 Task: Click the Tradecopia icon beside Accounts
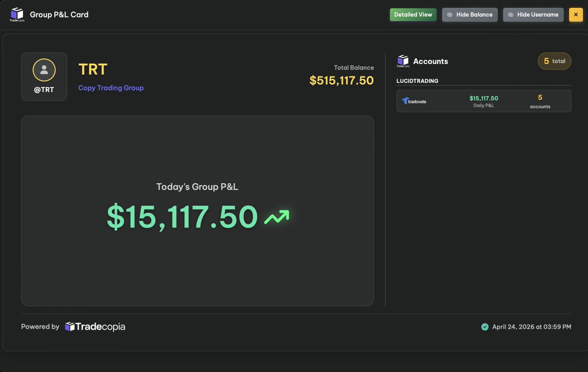pyautogui.click(x=403, y=61)
